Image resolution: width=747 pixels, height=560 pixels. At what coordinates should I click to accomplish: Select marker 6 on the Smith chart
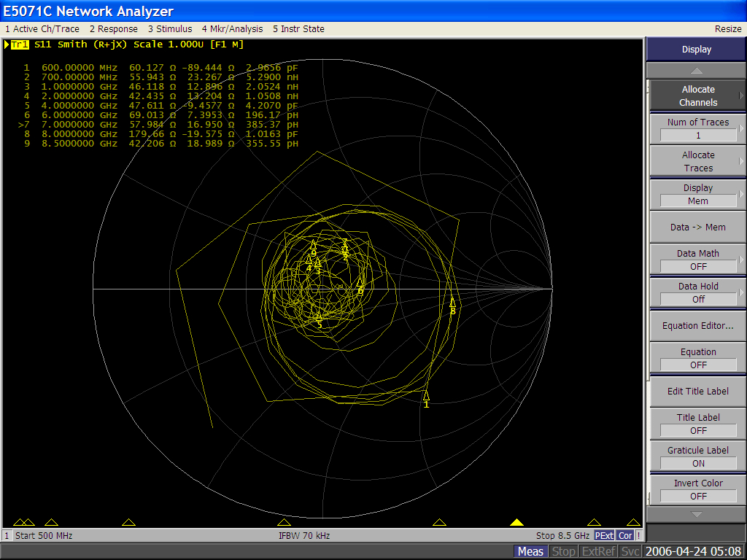point(360,285)
